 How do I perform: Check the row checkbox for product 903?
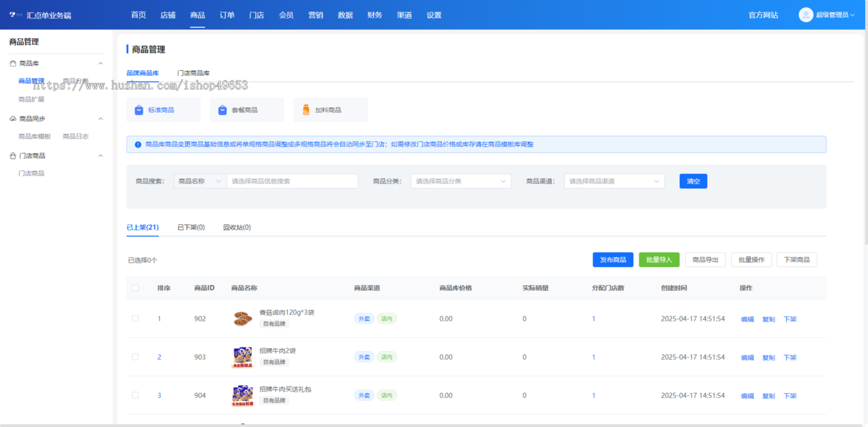135,357
